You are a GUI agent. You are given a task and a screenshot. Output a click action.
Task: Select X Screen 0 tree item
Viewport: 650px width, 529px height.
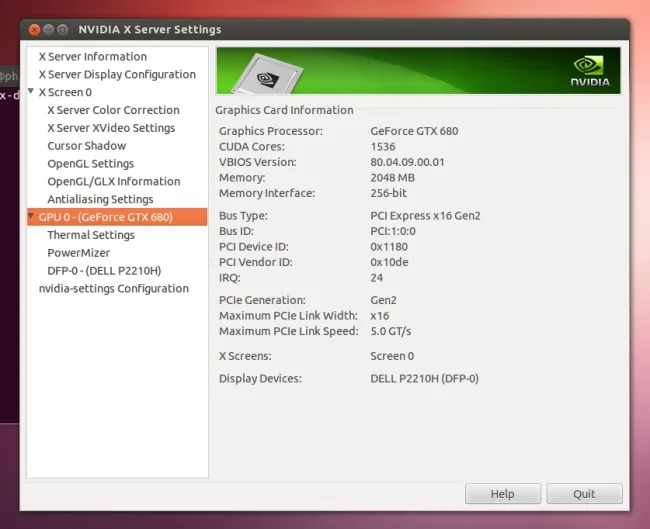65,92
